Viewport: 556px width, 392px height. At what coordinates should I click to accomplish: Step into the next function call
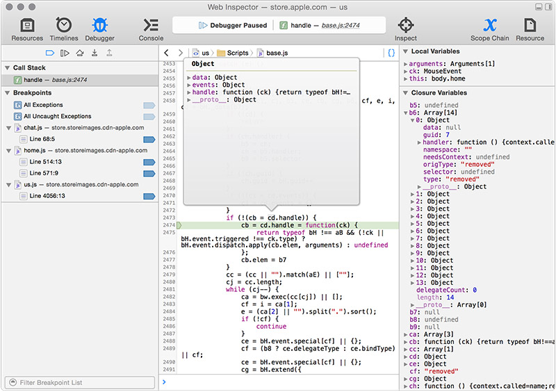95,54
